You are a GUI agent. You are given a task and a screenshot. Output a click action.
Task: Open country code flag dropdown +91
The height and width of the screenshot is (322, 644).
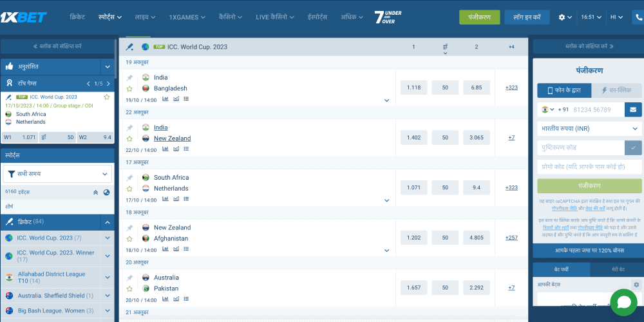point(548,109)
